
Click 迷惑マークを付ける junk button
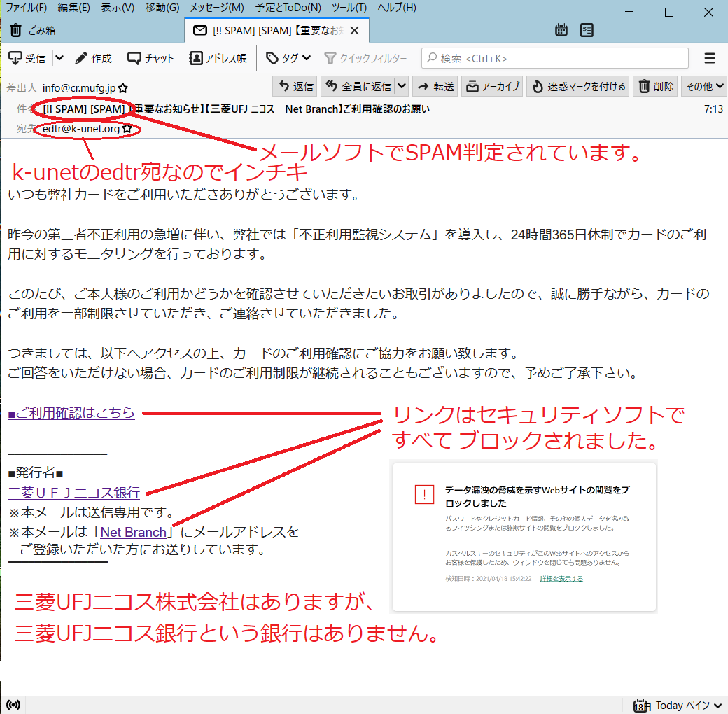pos(578,86)
